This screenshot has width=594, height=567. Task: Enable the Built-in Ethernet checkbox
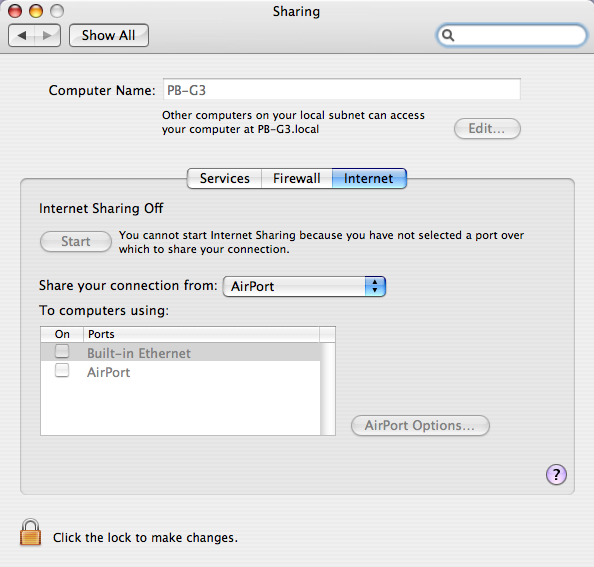[x=62, y=351]
